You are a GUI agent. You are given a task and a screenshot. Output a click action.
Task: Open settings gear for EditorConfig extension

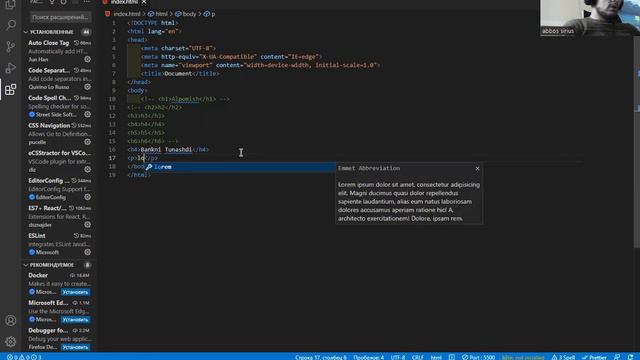coord(87,197)
